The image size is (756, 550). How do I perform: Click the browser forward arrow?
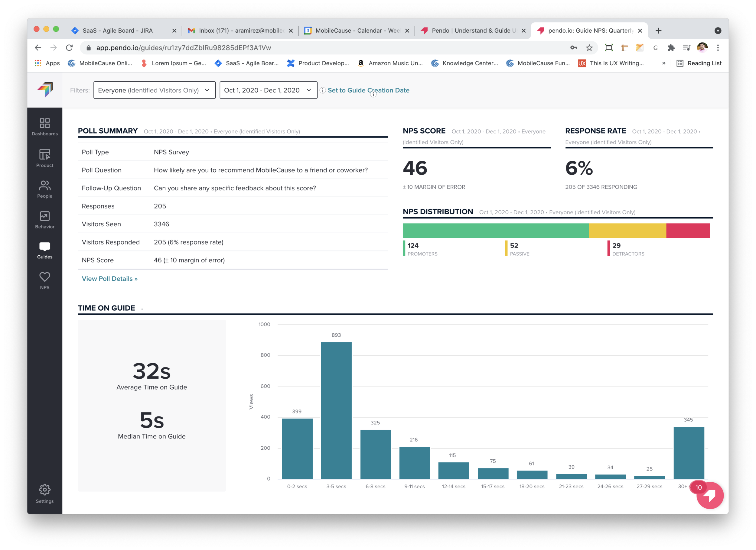click(x=54, y=48)
